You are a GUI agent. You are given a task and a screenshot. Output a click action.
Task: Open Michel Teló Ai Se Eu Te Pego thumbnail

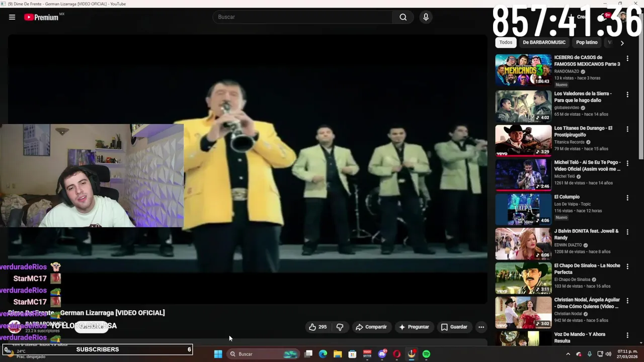[523, 174]
